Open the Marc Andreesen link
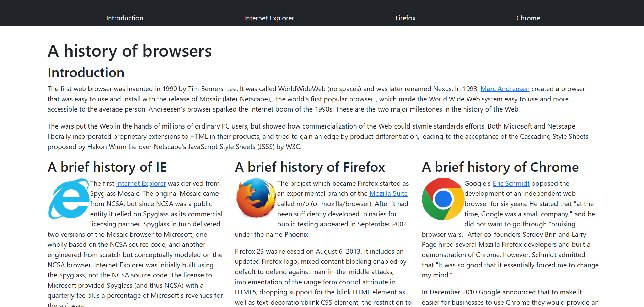 (505, 89)
